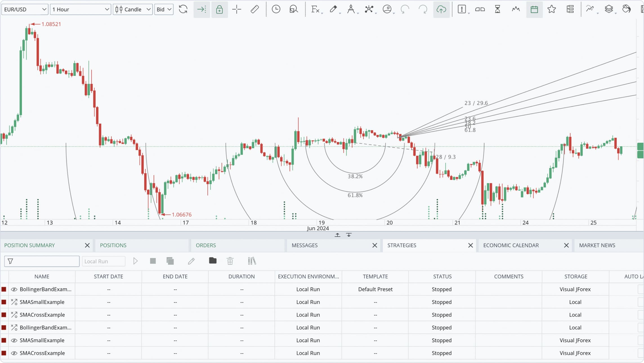Expand the Bid side dropdown
Viewport: 644px width, 363px height.
[164, 9]
